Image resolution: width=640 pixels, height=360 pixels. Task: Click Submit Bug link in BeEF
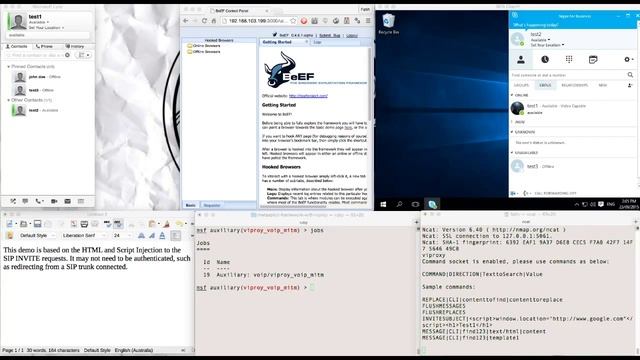click(329, 36)
